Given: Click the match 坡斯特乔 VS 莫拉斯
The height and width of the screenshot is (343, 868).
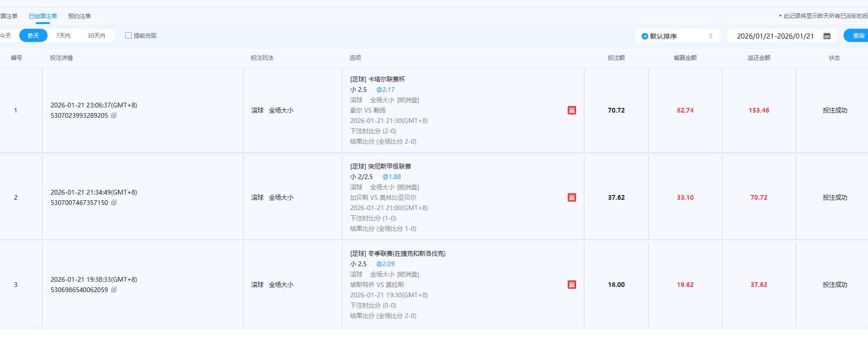Looking at the screenshot, I should (377, 285).
